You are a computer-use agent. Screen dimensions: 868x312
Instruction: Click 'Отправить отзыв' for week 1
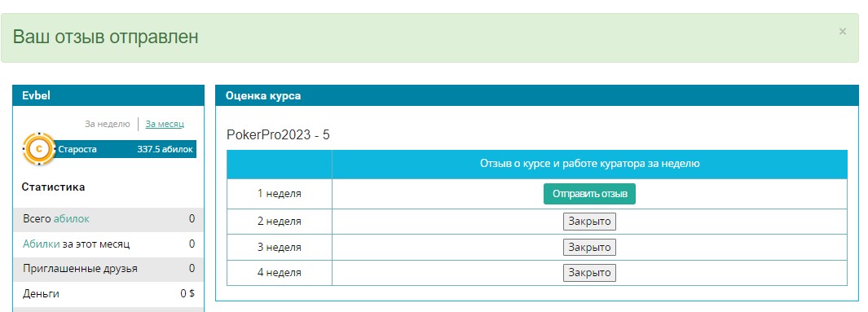[x=589, y=194]
